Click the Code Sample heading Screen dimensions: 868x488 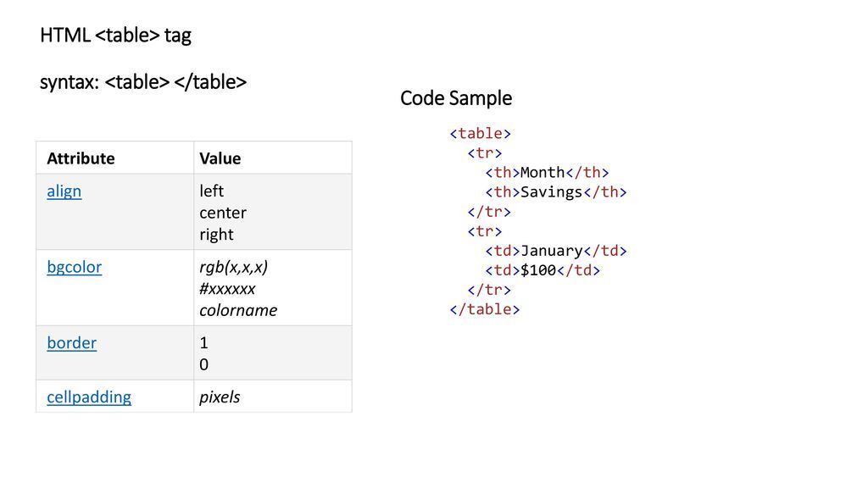tap(456, 98)
